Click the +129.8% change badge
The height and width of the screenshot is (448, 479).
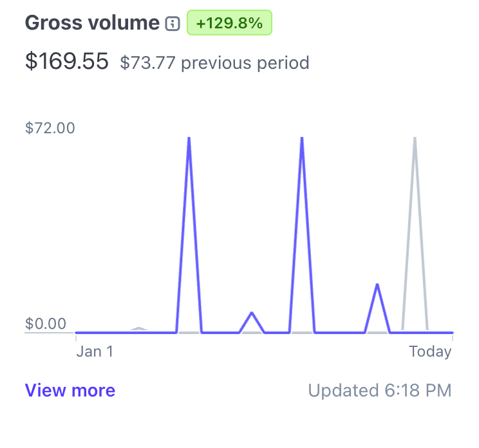(x=229, y=23)
